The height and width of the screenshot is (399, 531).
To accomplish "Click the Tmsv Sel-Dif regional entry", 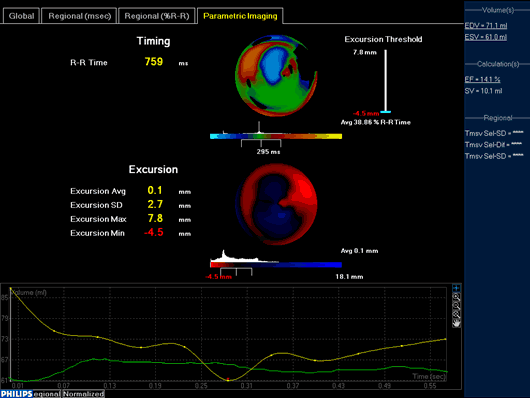I will [x=493, y=145].
